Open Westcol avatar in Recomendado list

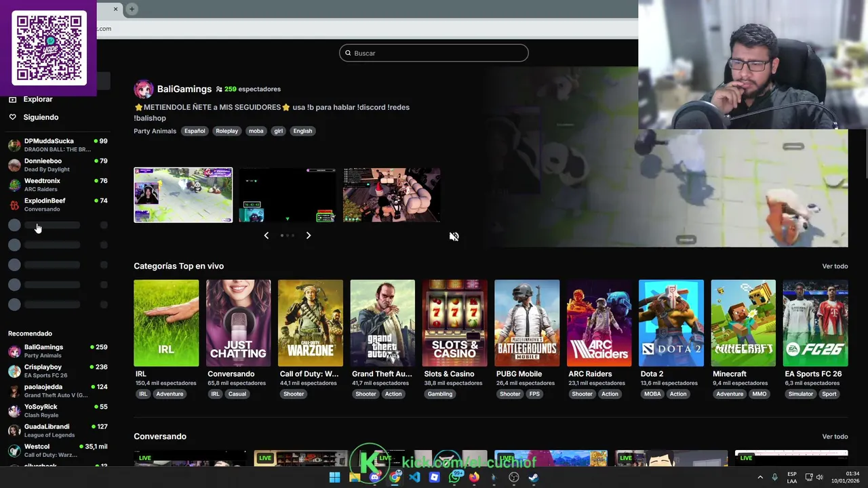coord(14,451)
